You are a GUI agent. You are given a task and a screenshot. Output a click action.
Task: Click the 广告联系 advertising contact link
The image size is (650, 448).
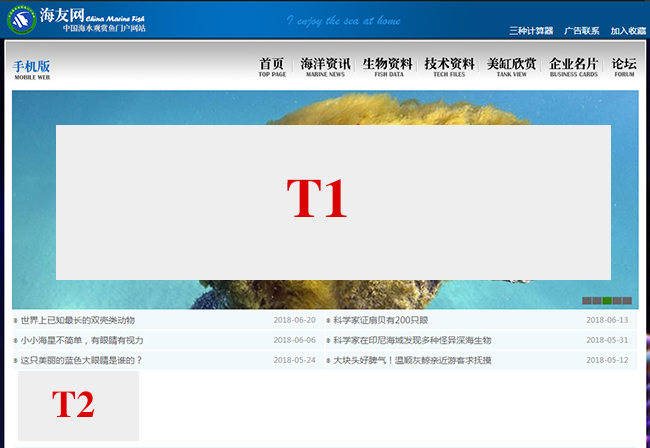click(x=581, y=31)
